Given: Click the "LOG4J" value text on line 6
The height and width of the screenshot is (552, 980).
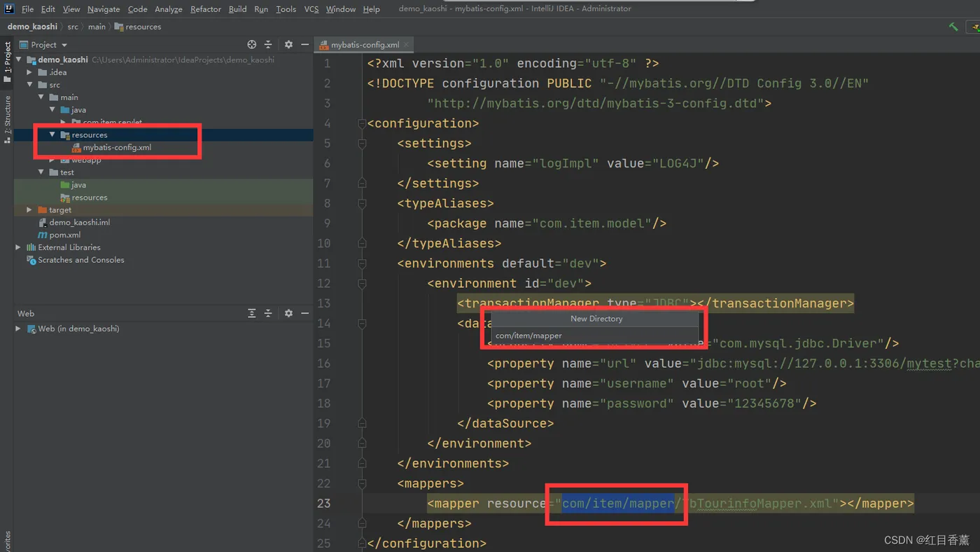Looking at the screenshot, I should click(678, 163).
